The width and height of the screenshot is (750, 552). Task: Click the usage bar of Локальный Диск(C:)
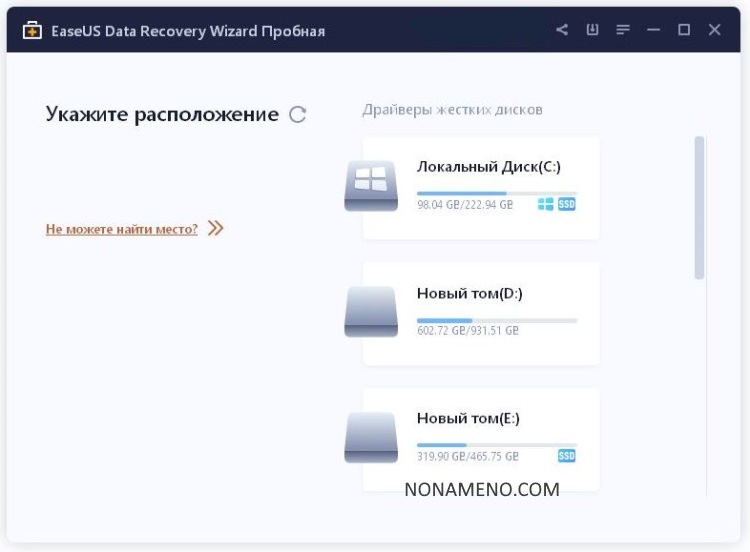click(x=496, y=193)
